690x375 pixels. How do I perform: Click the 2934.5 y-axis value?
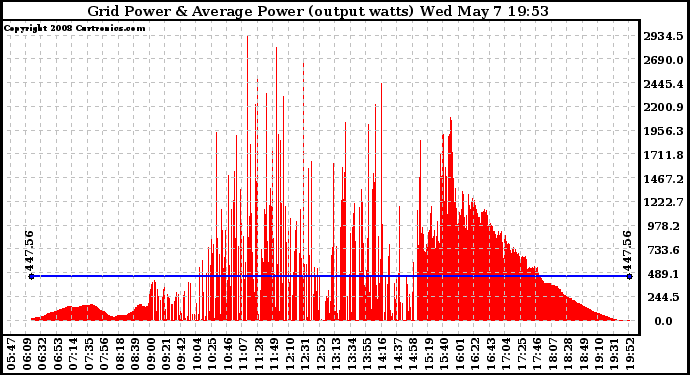point(663,36)
